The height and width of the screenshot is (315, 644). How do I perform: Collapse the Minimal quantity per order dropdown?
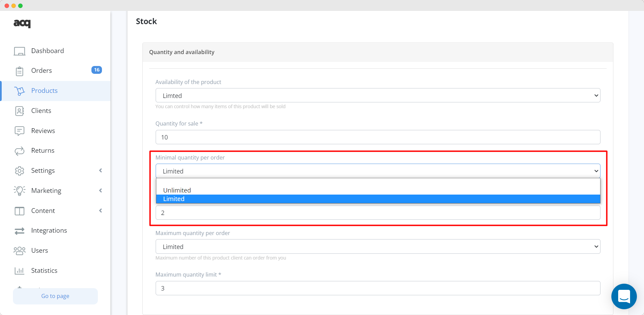click(x=378, y=171)
